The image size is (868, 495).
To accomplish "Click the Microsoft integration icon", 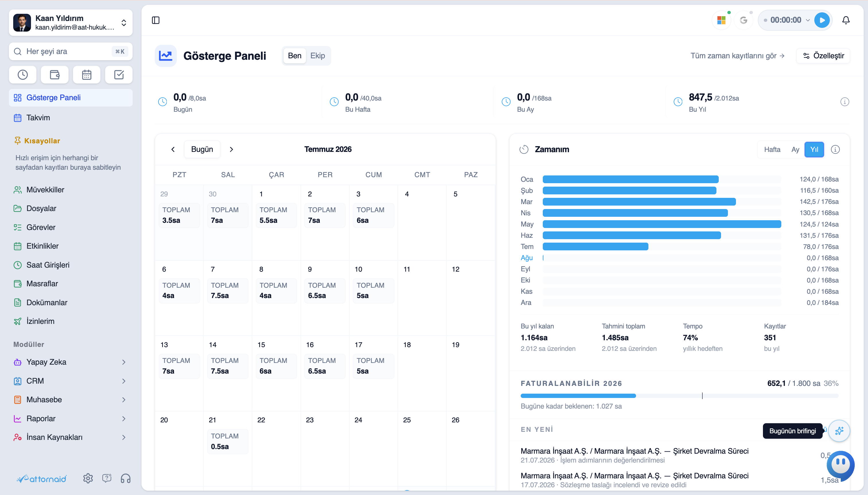I will pyautogui.click(x=721, y=20).
